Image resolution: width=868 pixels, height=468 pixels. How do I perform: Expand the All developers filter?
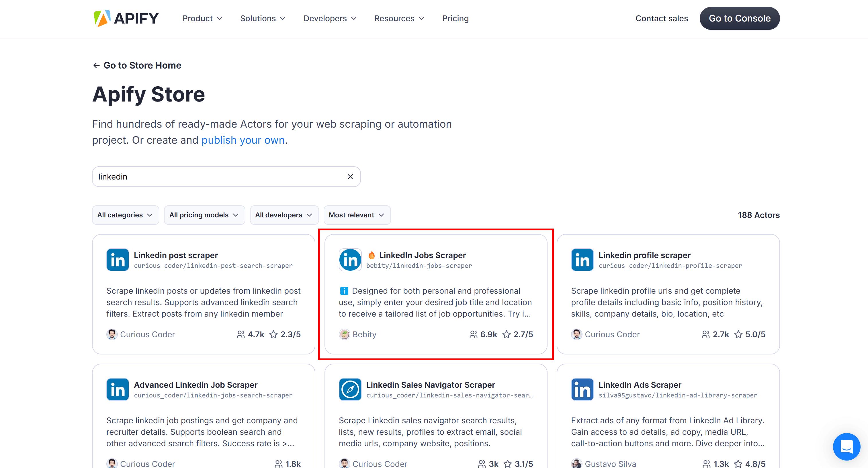tap(284, 215)
